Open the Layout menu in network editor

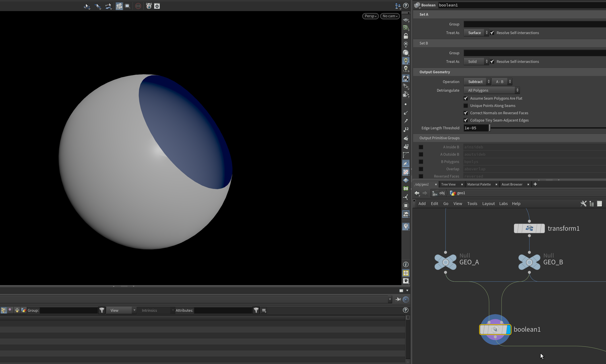tap(488, 204)
